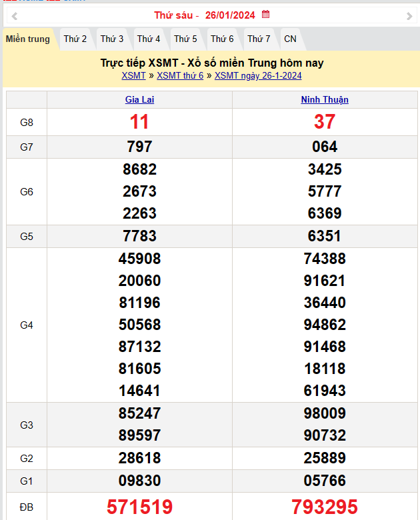Switch to the Thứ 2 tab
This screenshot has height=520, width=420.
(75, 39)
